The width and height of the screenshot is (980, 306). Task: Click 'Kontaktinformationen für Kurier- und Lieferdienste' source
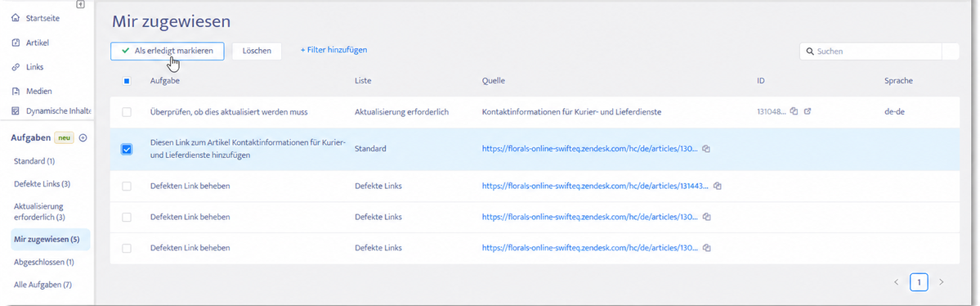coord(572,112)
